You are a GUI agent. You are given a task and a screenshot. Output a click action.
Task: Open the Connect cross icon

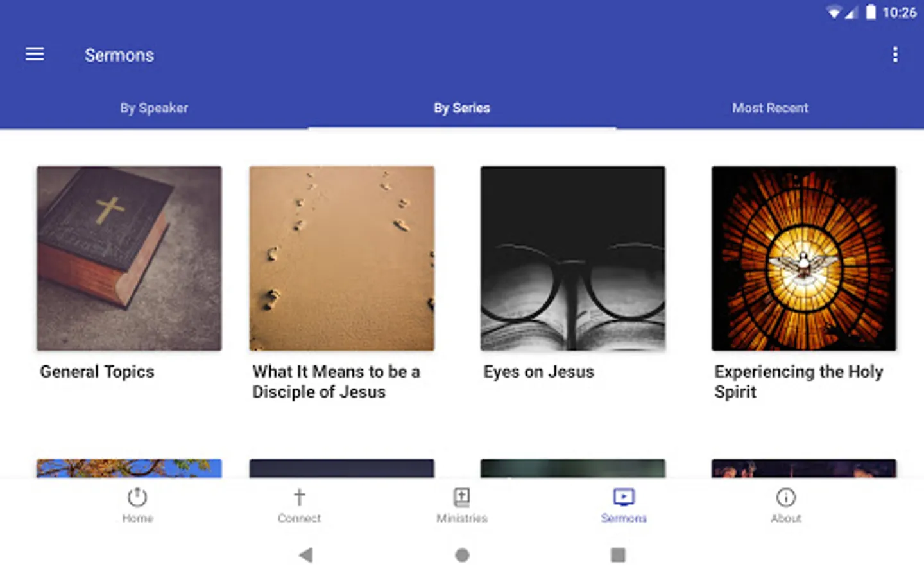pos(299,498)
